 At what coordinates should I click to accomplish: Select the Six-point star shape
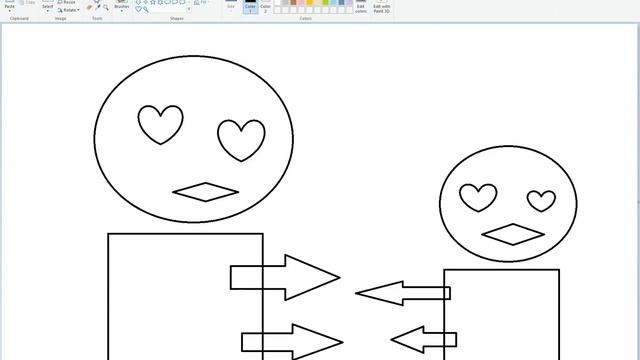(160, 2)
